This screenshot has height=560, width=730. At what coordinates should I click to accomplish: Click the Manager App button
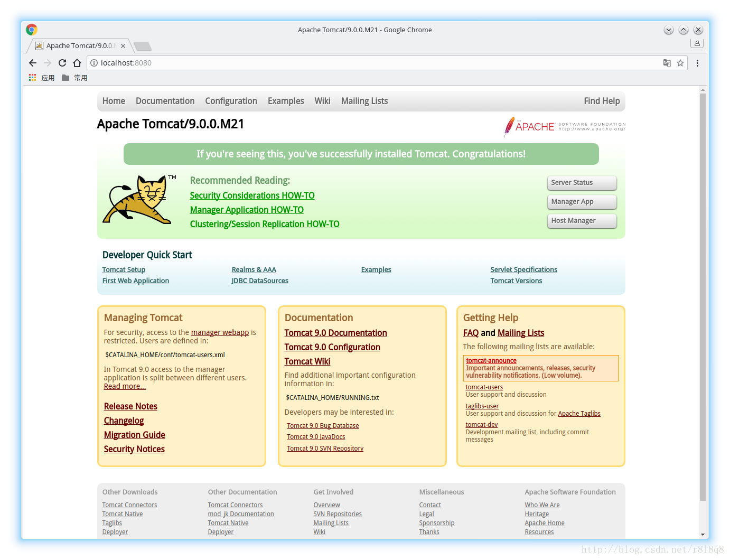point(582,202)
